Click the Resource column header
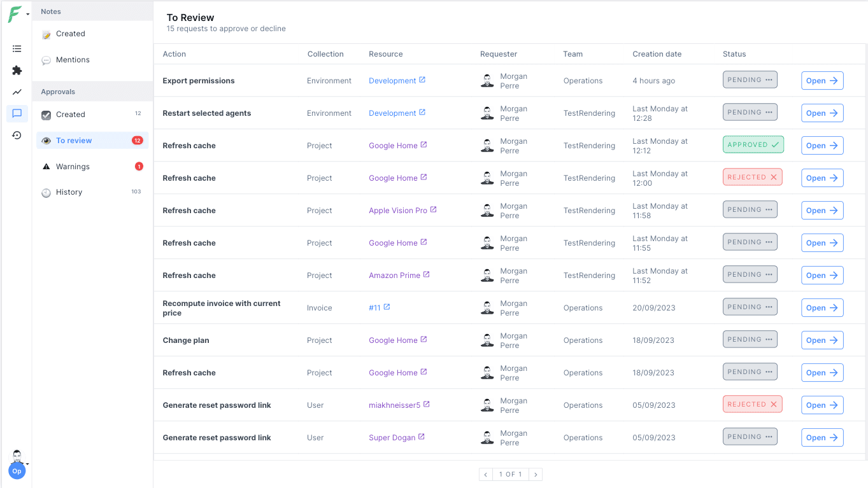868x488 pixels. (386, 54)
